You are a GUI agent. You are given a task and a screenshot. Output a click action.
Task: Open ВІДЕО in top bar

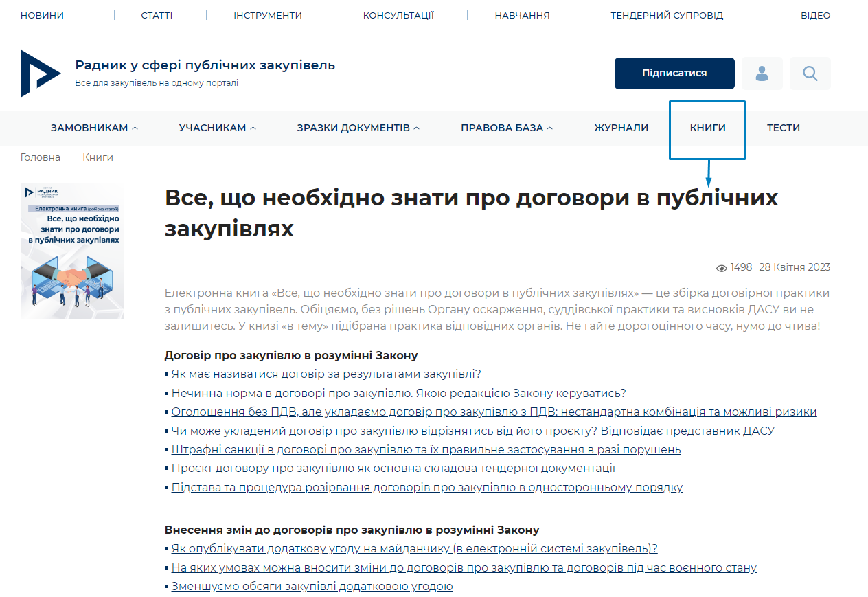(816, 15)
